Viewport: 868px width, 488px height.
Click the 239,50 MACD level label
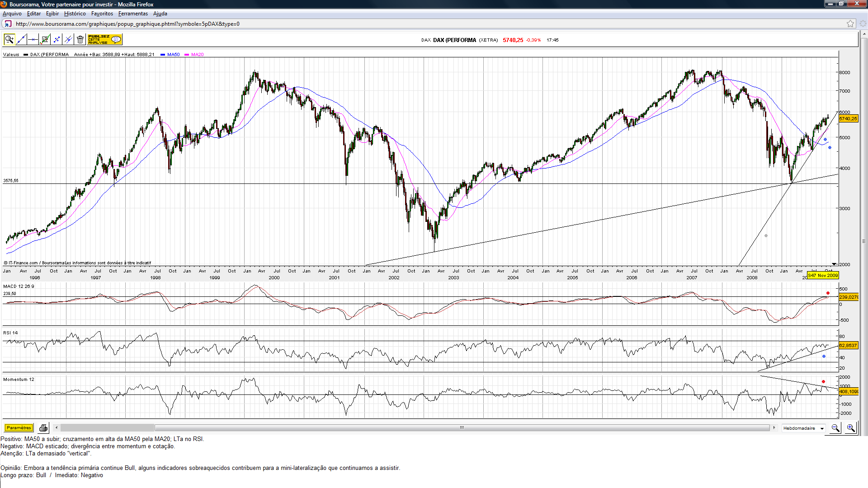click(9, 294)
